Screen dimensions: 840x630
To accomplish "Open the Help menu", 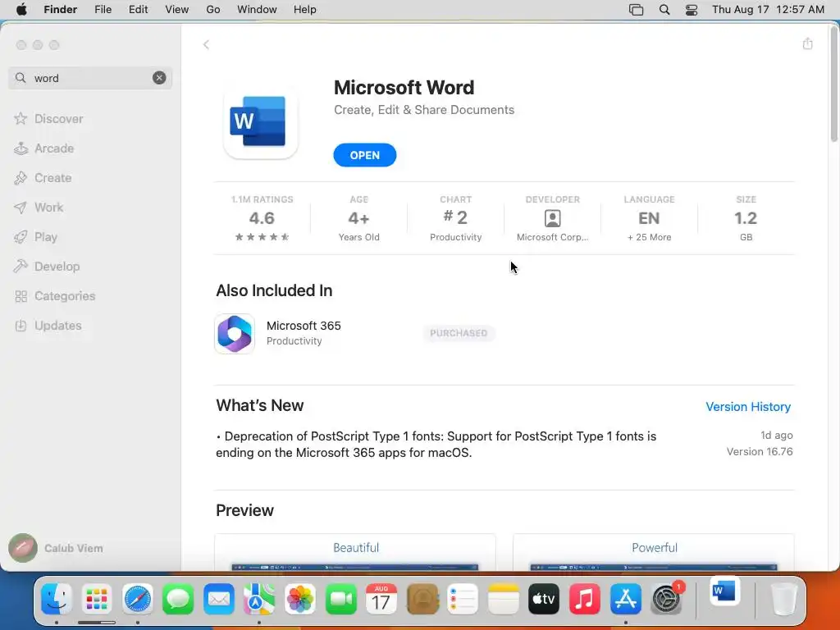I will click(x=305, y=9).
